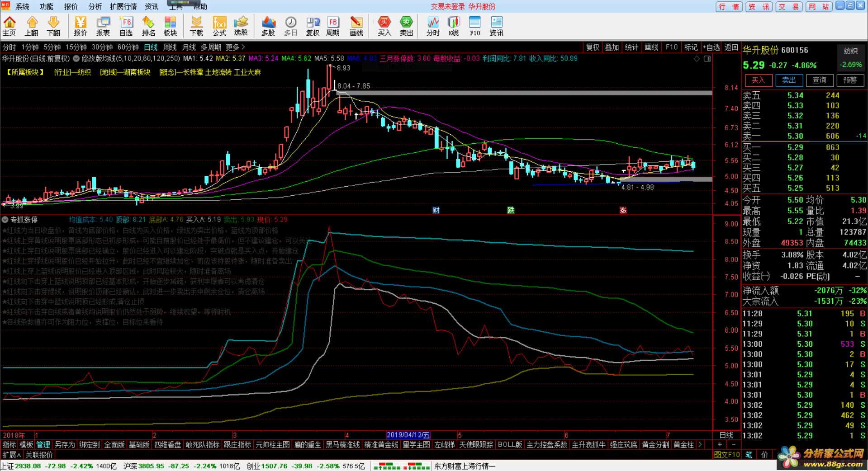Open the 统计 statistics option
The width and height of the screenshot is (868, 471).
pos(631,47)
